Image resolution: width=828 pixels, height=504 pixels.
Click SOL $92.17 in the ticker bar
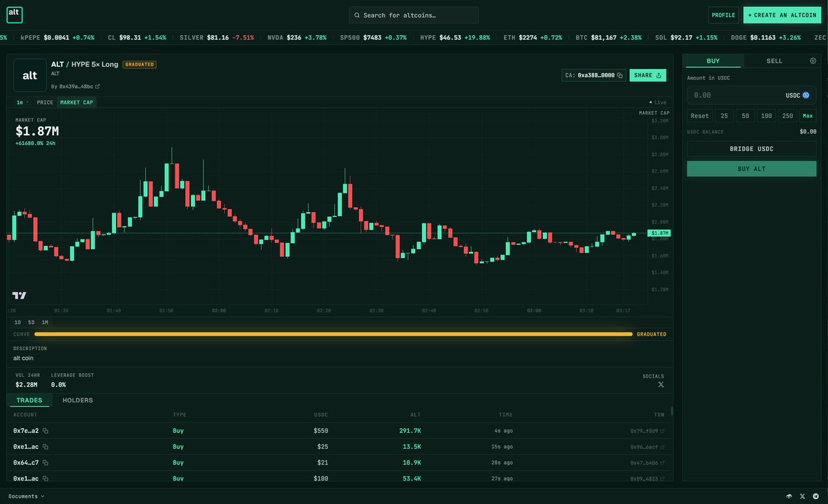[x=686, y=37]
